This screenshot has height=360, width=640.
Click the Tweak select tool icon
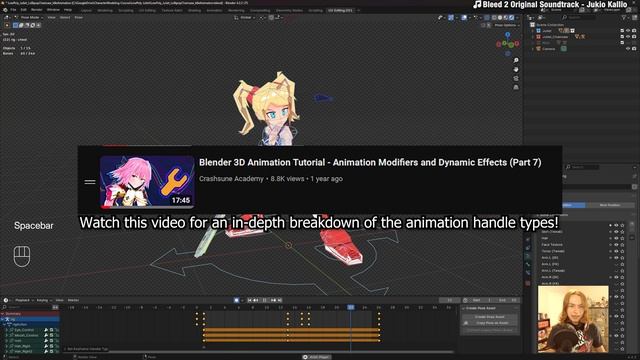click(x=7, y=25)
